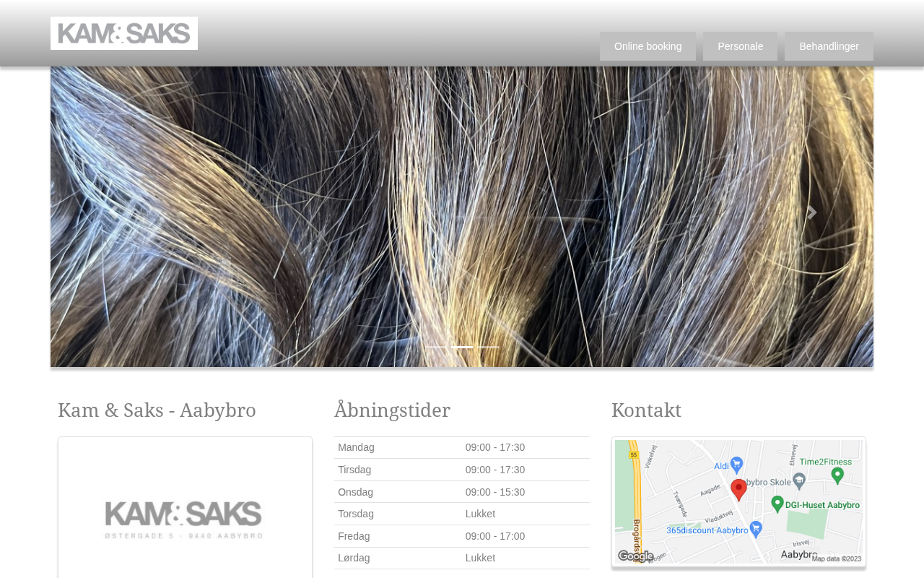This screenshot has height=578, width=924.
Task: Click Torsdag's Lukket status
Action: 480,514
